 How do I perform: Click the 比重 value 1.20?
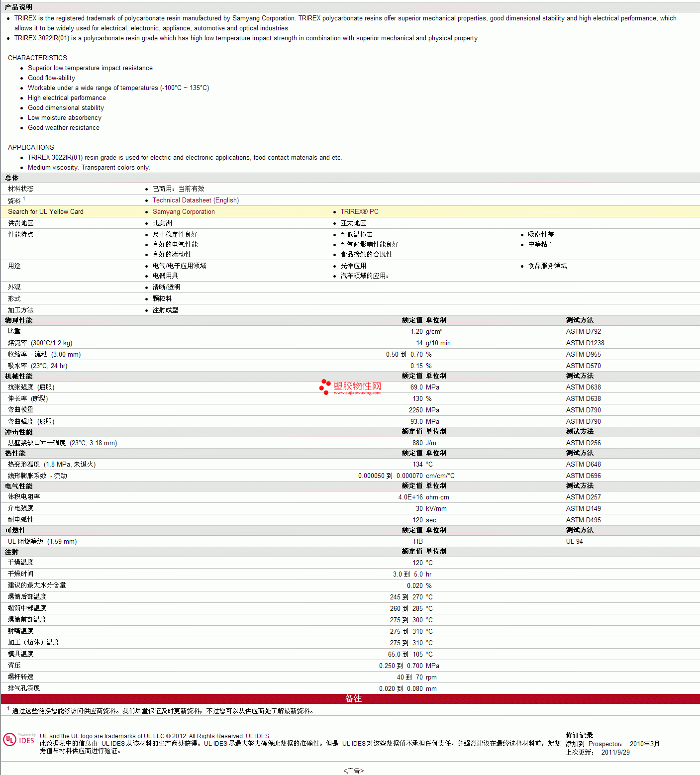416,331
